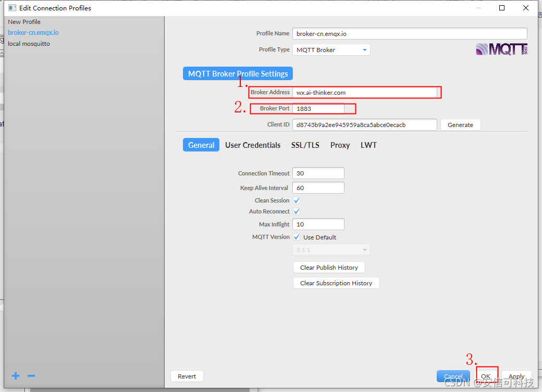
Task: Remove profile with the minus icon
Action: click(31, 376)
